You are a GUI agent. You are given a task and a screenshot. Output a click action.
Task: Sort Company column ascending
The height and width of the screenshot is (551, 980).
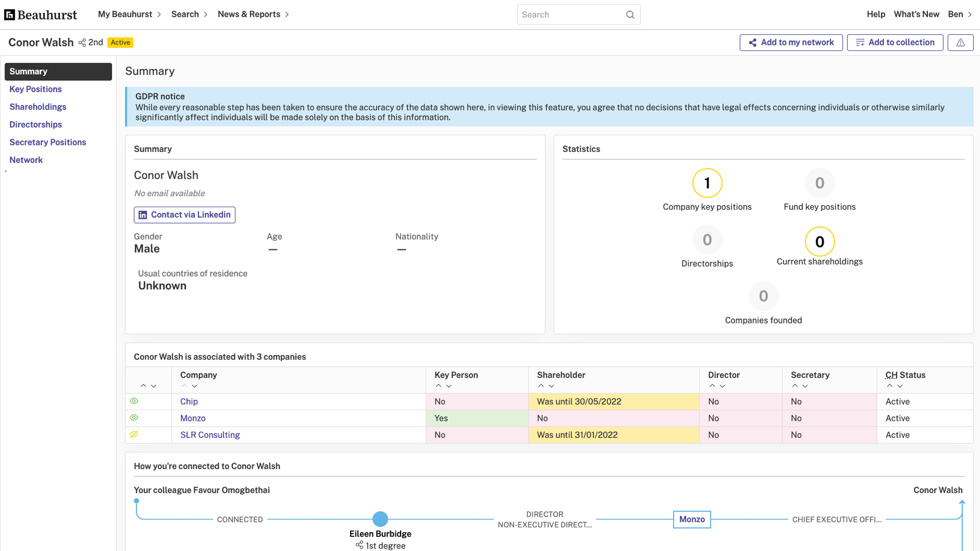(185, 386)
